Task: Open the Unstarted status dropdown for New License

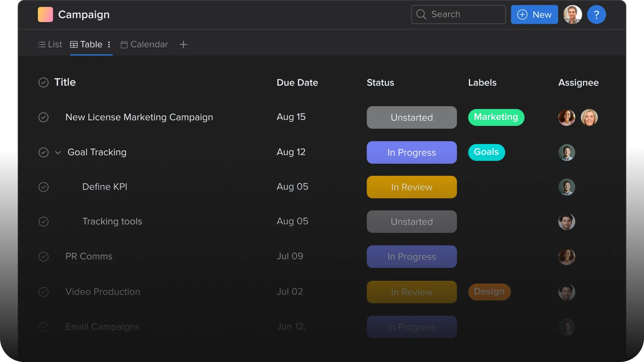Action: click(411, 117)
